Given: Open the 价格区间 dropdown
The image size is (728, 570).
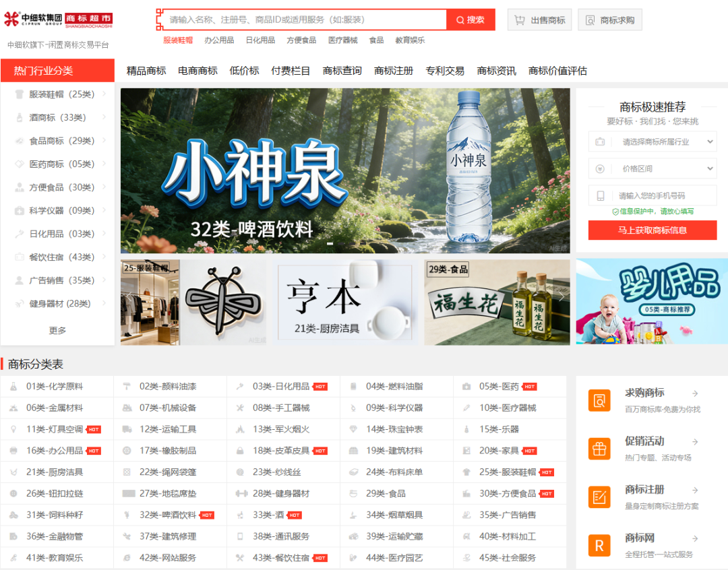Looking at the screenshot, I should pos(652,168).
